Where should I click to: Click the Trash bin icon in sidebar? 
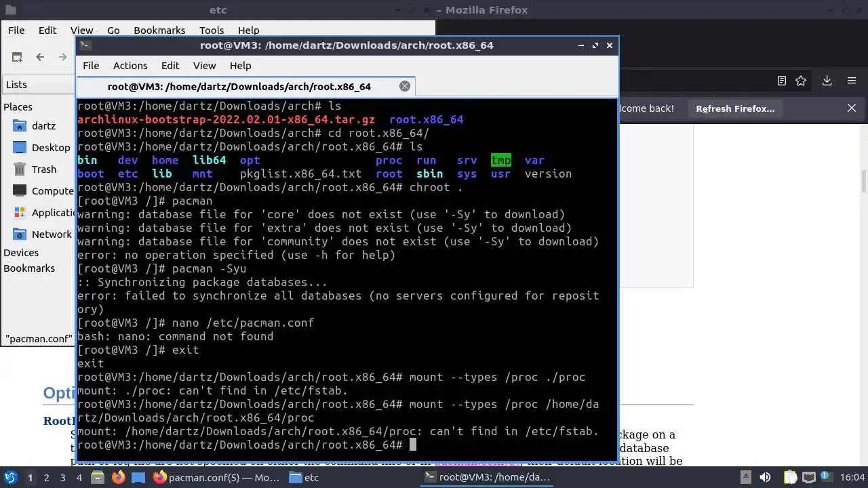point(20,169)
